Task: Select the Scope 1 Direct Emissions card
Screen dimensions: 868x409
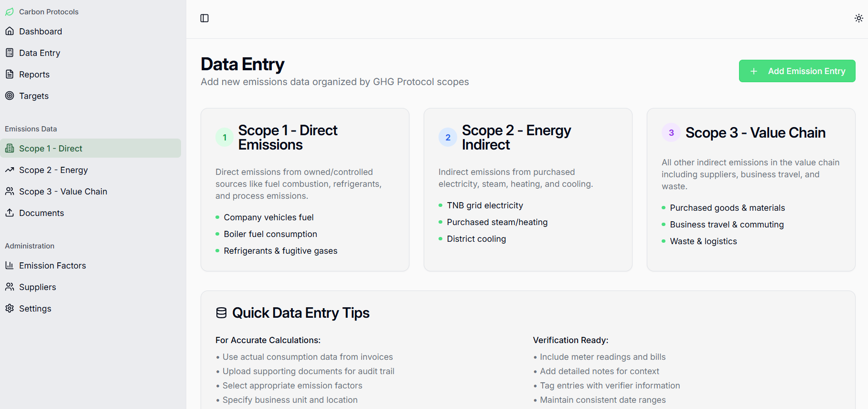Action: (305, 190)
